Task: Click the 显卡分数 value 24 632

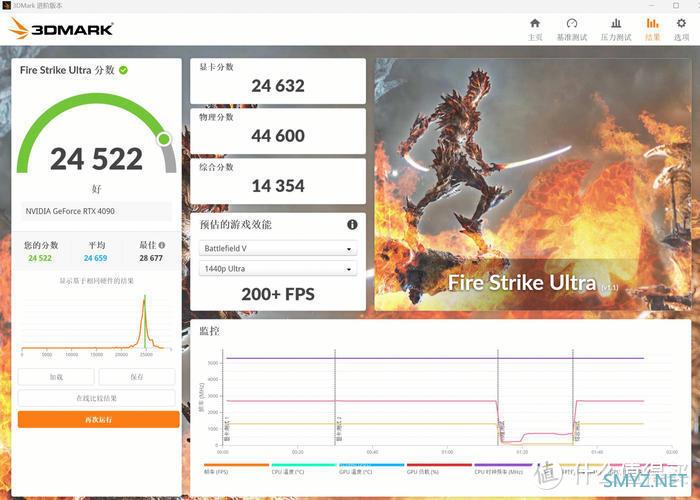Action: click(x=278, y=86)
